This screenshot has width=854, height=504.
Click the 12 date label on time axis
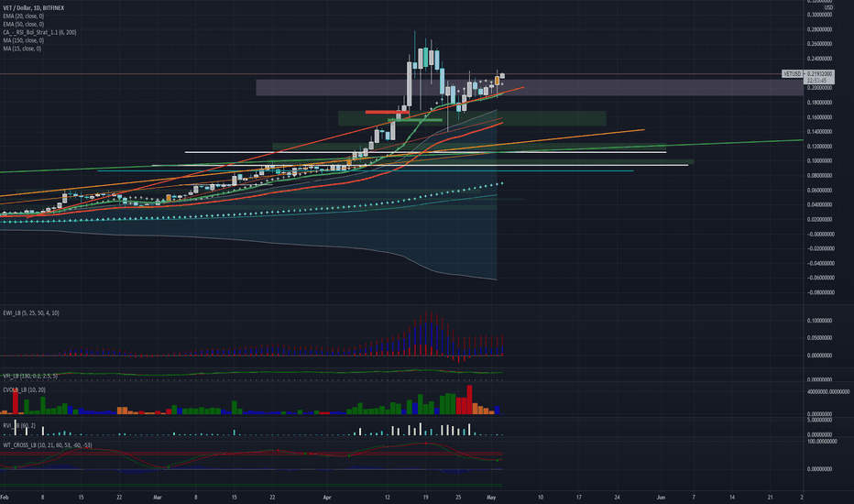pyautogui.click(x=388, y=497)
